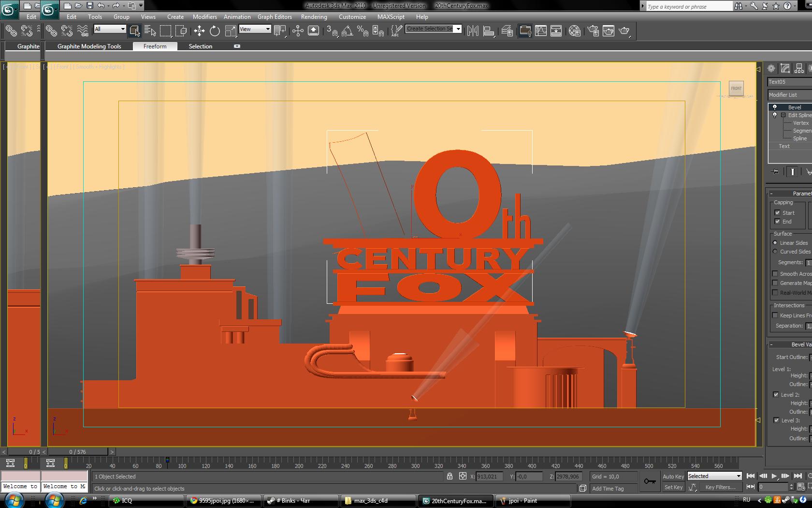Switch to Selection ribbon tab
The width and height of the screenshot is (812, 508).
tap(200, 46)
